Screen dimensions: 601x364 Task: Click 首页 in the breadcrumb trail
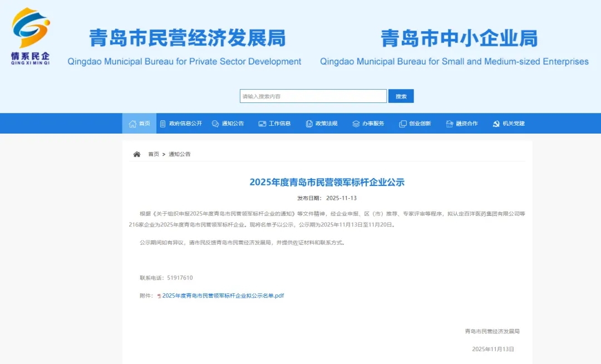[x=153, y=154]
